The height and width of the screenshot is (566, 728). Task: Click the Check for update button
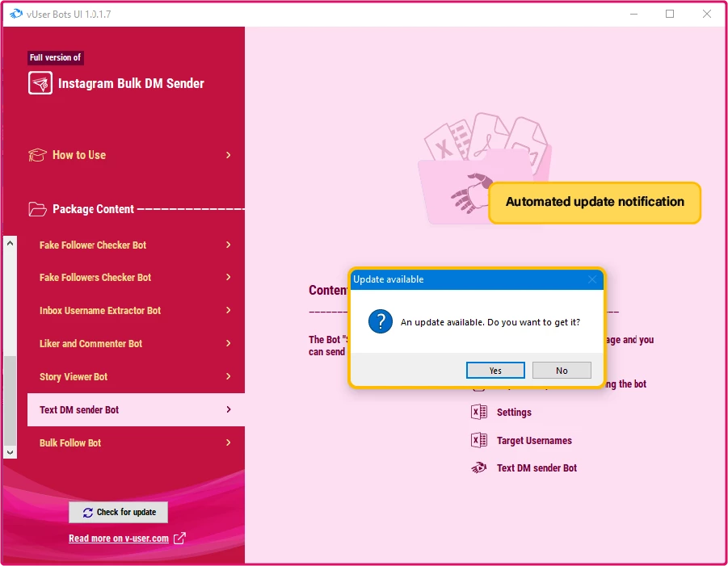coord(119,512)
